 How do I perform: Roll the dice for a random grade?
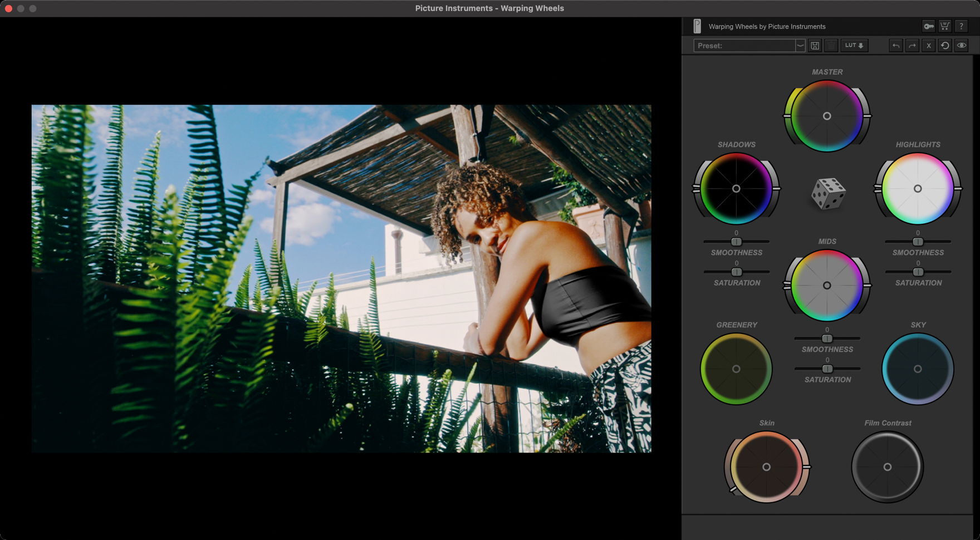[x=828, y=194]
